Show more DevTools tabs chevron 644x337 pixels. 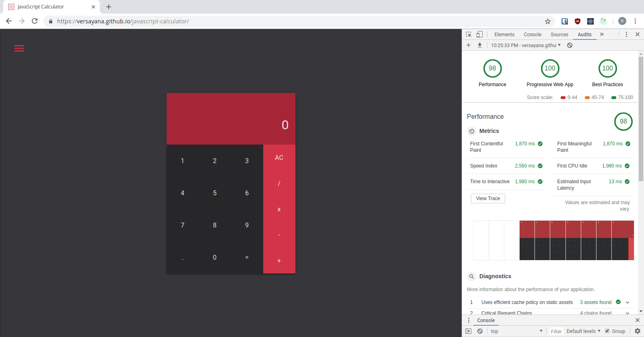click(602, 35)
